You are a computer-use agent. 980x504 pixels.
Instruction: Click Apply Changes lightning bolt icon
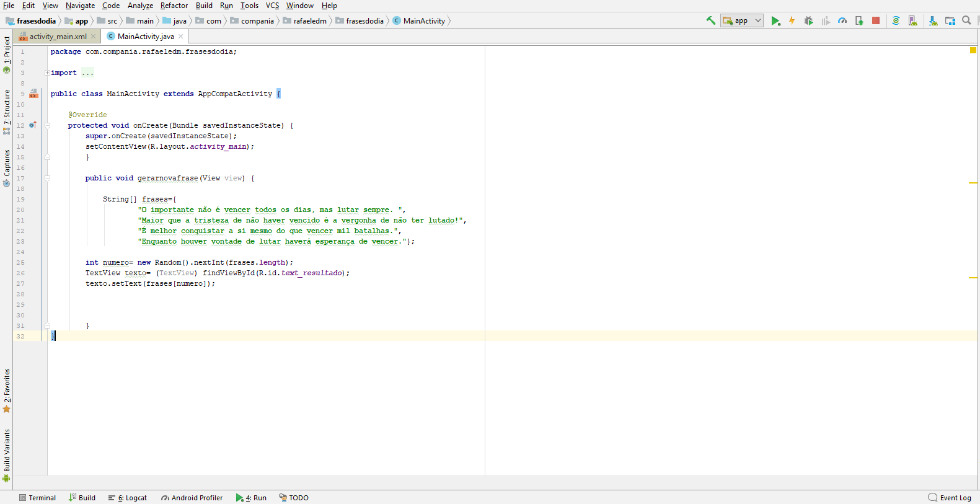(x=792, y=20)
